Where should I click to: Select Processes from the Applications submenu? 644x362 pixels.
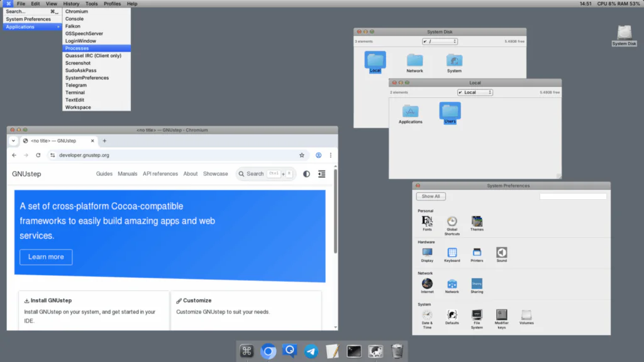pos(96,48)
